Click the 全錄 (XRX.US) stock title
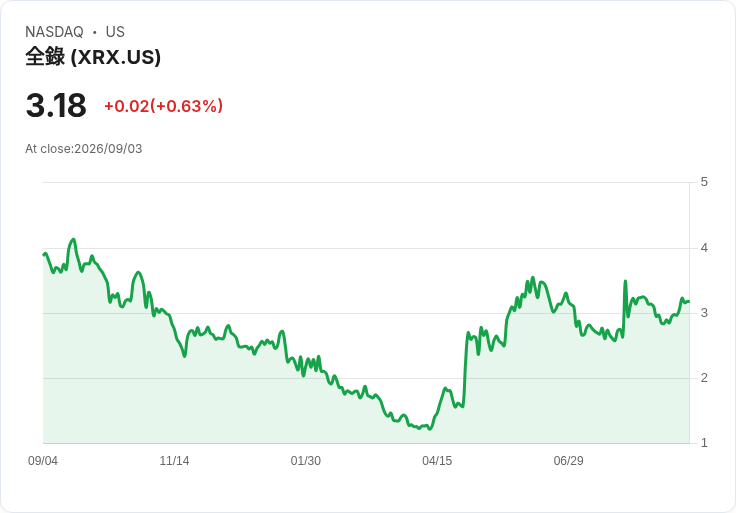The image size is (736, 513). [93, 57]
